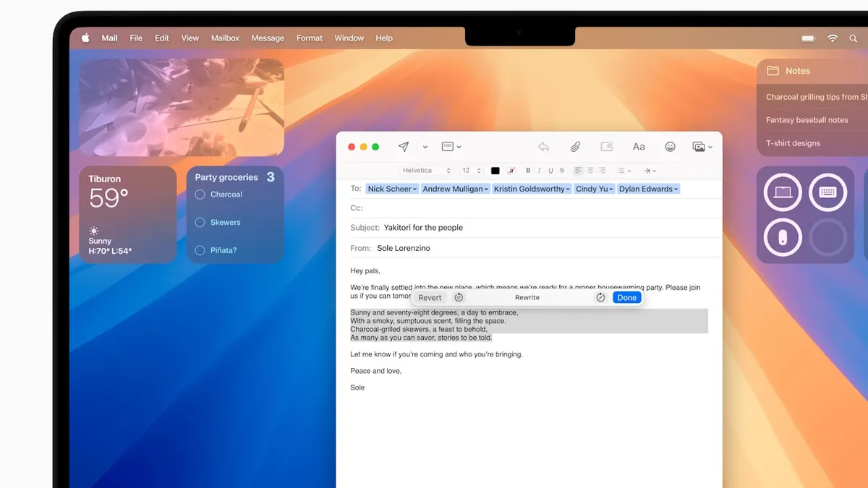Expand the photo browser dropdown arrow

click(x=710, y=147)
